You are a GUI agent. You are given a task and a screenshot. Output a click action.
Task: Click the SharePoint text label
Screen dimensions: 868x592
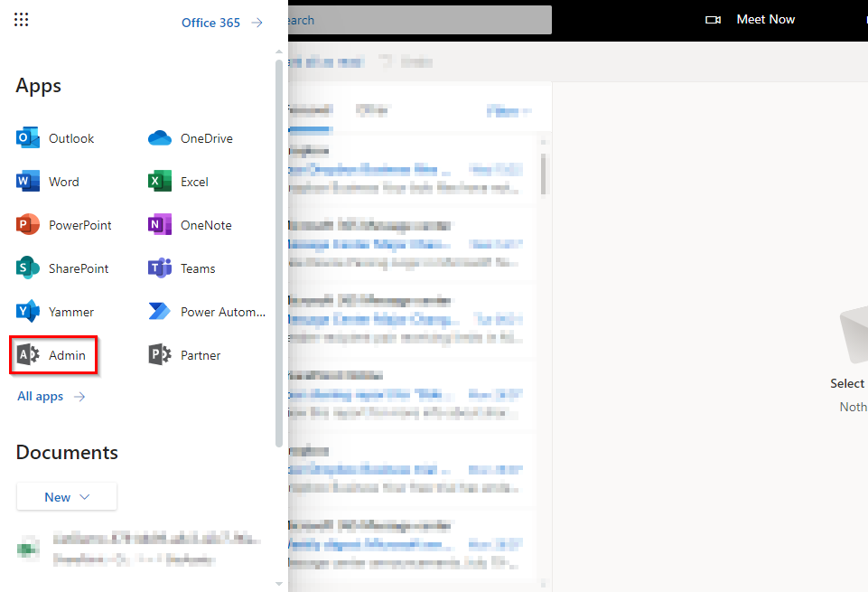pyautogui.click(x=79, y=268)
